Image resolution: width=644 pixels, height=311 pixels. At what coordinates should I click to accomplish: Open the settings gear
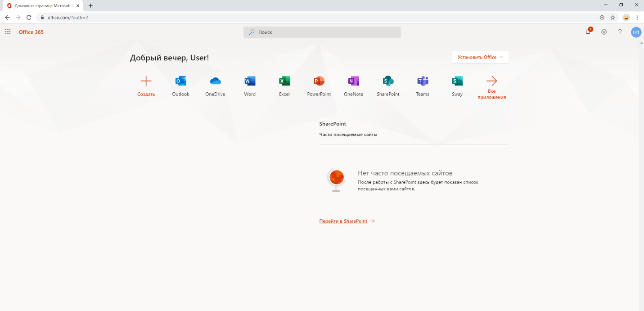pos(604,32)
